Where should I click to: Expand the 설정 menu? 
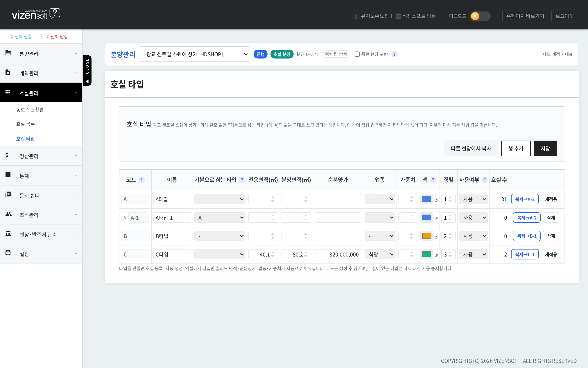pyautogui.click(x=41, y=254)
